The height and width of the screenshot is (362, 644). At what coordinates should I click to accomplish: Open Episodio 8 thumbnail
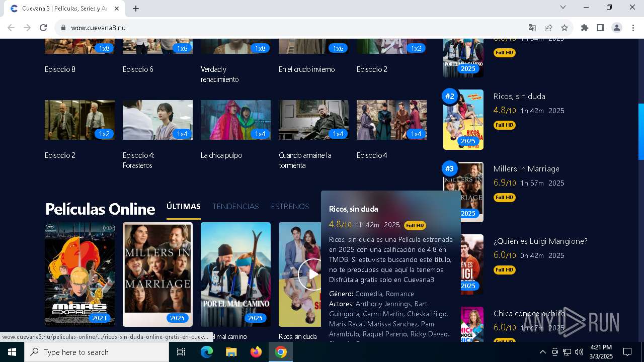click(x=79, y=46)
